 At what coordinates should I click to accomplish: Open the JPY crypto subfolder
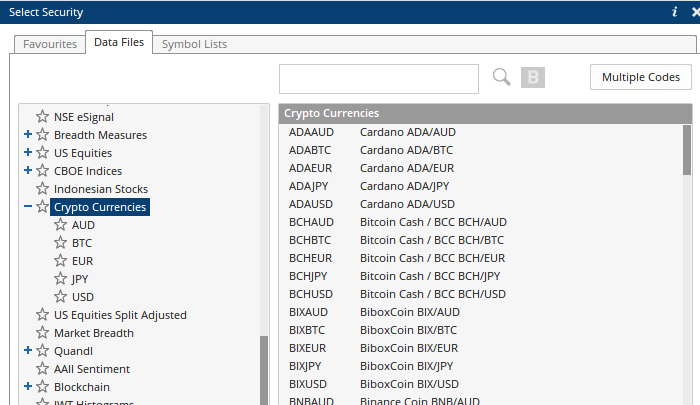(80, 279)
